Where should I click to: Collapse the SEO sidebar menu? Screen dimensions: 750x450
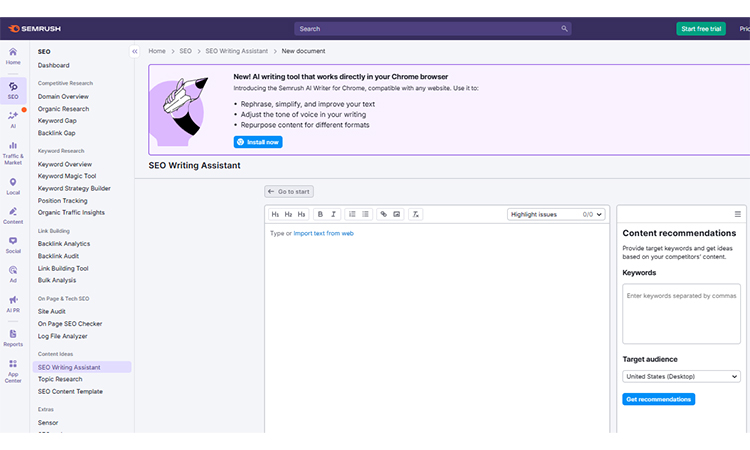click(x=134, y=51)
